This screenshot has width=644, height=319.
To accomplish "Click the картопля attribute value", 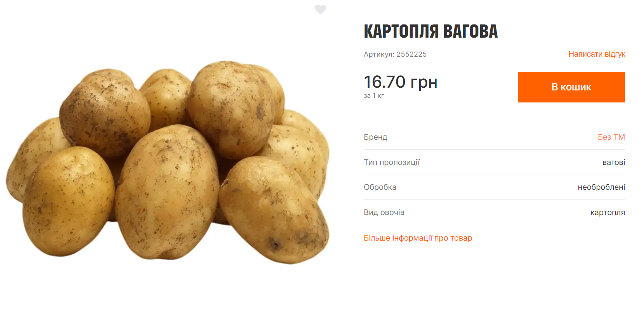I will [608, 212].
